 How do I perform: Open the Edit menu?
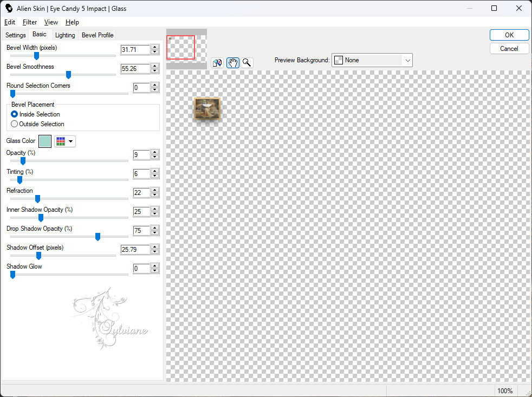[10, 22]
